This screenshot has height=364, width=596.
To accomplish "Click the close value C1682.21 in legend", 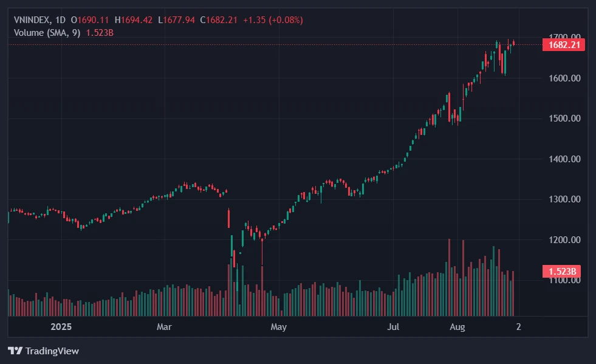I will point(219,20).
